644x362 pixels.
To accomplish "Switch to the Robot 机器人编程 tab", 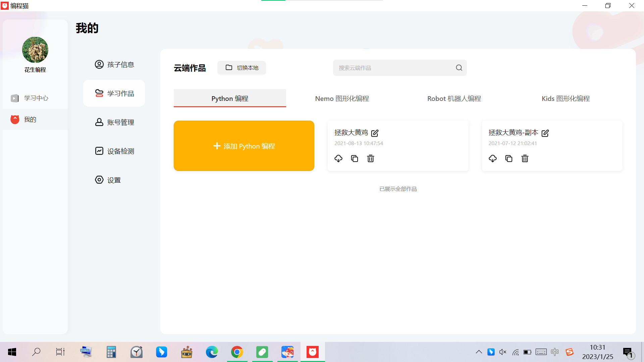I will point(454,98).
